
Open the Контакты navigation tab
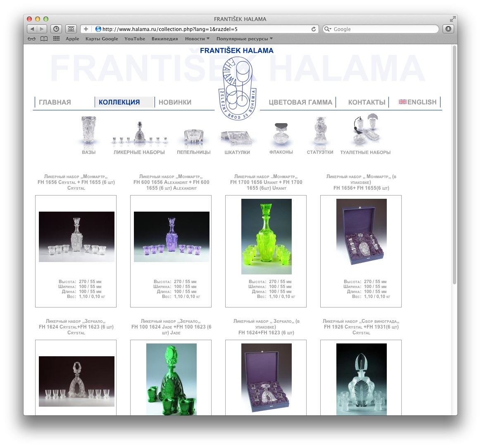[x=367, y=102]
